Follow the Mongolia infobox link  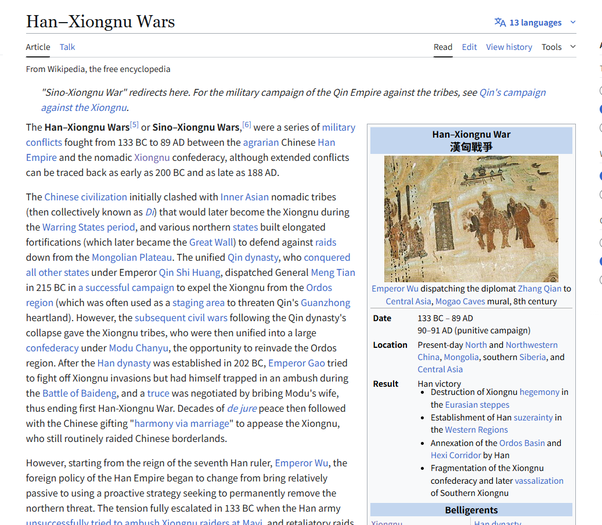click(461, 357)
